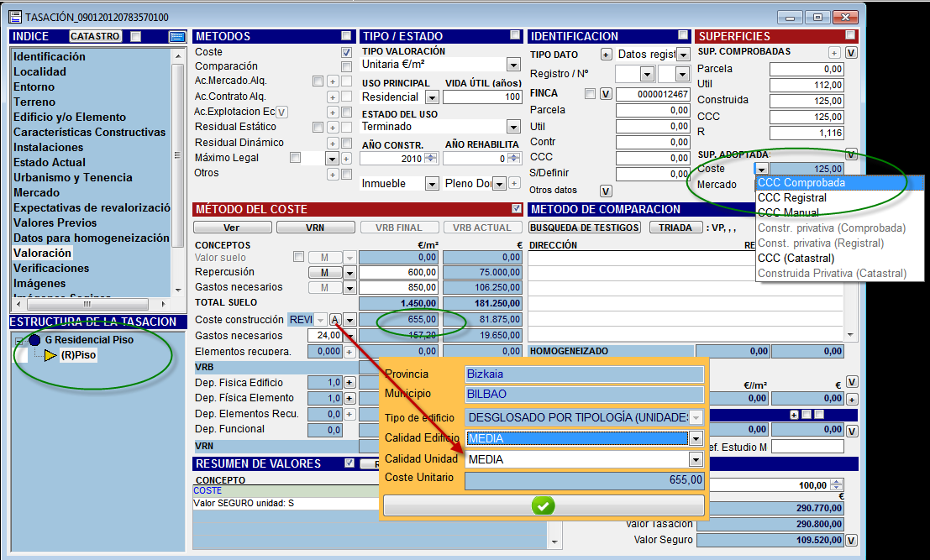Toggle the TIPO / ESTADO header checkbox
This screenshot has width=930, height=560.
coord(515,35)
